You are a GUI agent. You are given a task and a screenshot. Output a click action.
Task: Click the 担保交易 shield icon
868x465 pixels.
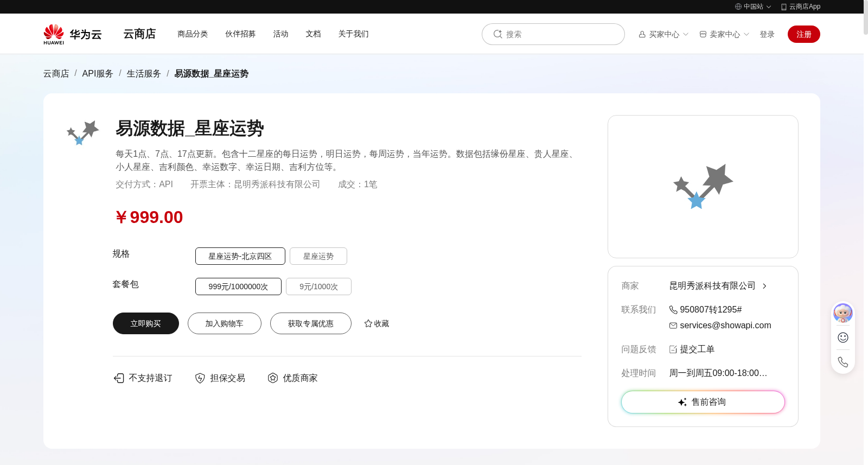(x=200, y=378)
